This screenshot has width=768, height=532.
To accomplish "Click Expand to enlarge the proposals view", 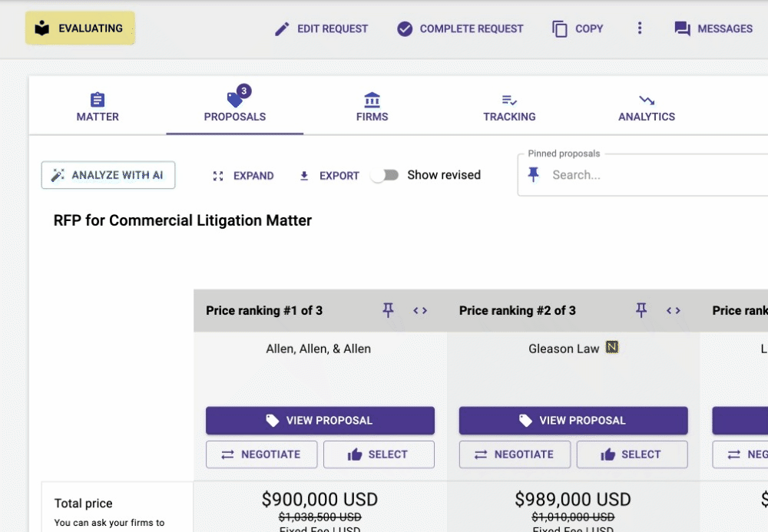I will coord(243,176).
